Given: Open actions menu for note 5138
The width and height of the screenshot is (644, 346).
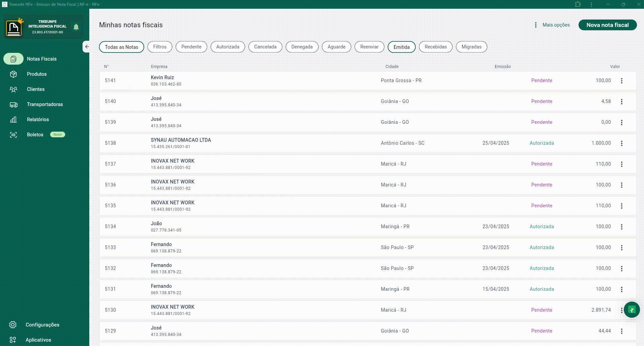Looking at the screenshot, I should [621, 143].
